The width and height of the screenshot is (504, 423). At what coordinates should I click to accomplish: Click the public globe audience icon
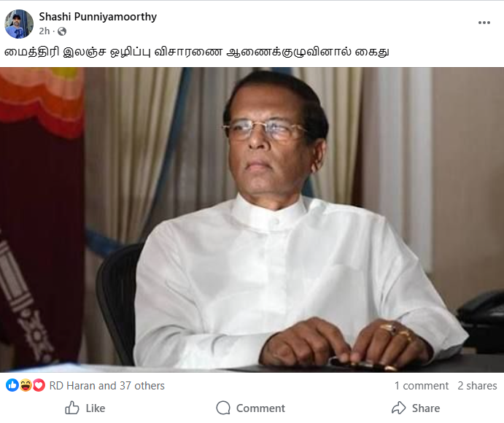coord(62,31)
